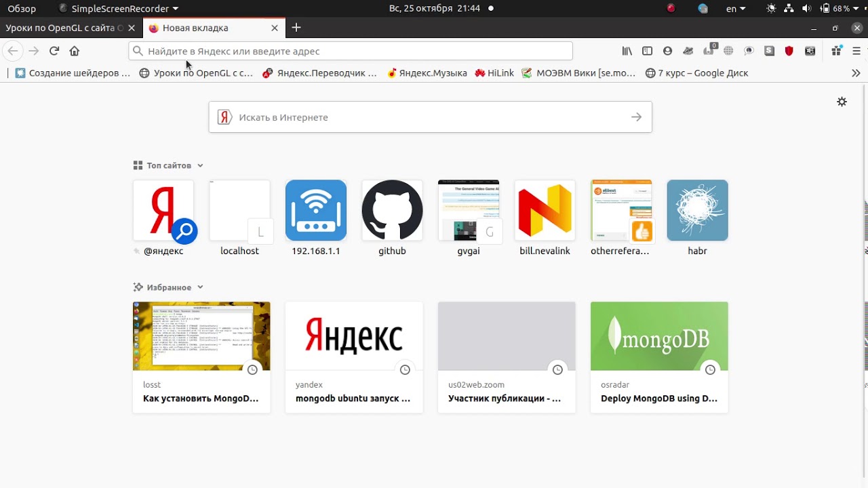The image size is (868, 488).
Task: Open the night light brightness tray icon
Action: [x=771, y=9]
